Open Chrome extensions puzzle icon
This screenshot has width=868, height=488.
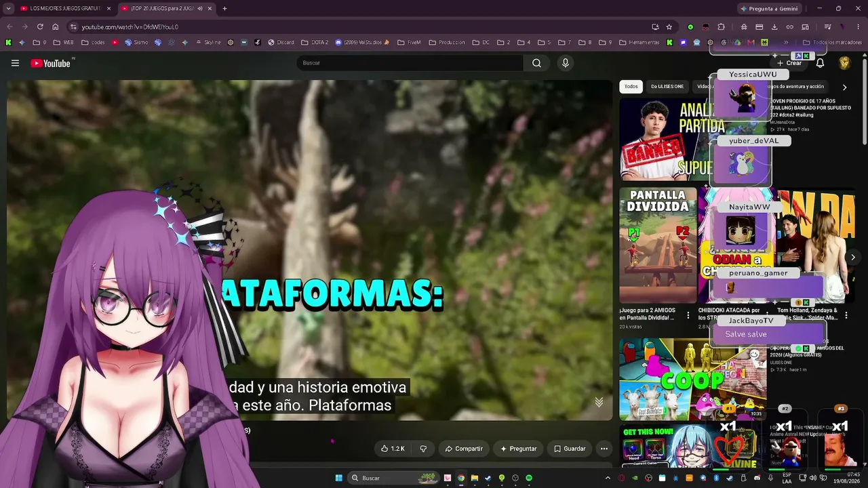(x=721, y=27)
